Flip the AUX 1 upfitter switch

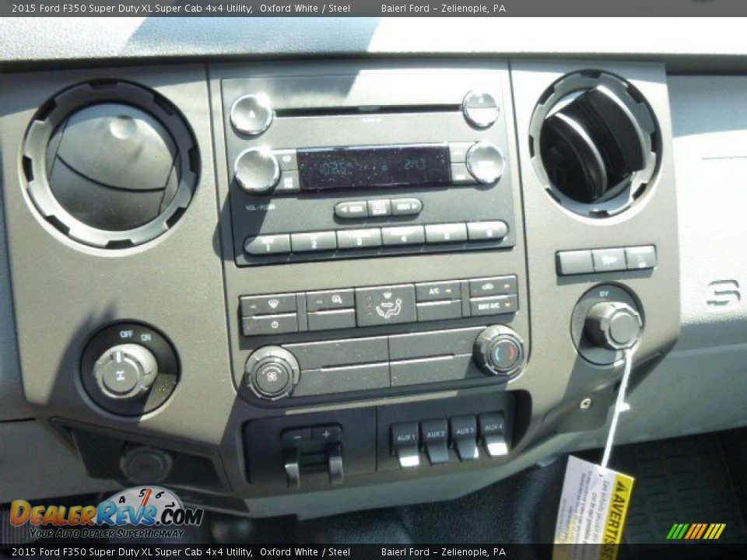(405, 442)
